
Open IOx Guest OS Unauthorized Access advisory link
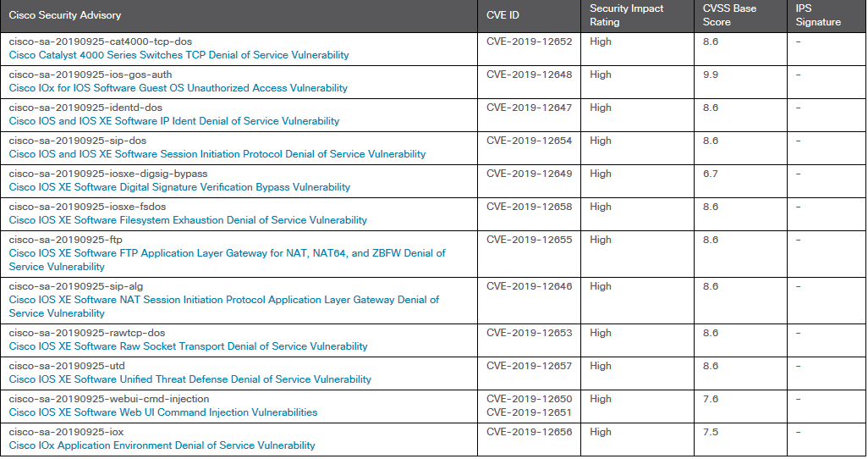click(178, 88)
